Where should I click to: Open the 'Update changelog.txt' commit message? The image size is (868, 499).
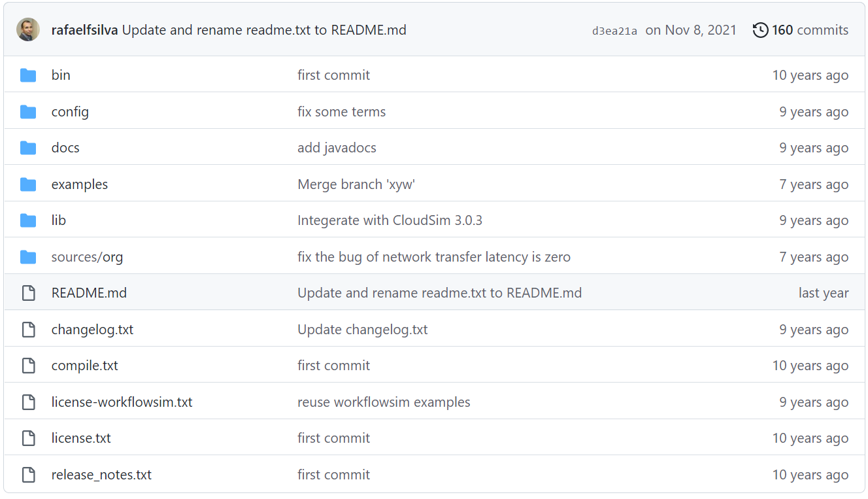point(363,330)
